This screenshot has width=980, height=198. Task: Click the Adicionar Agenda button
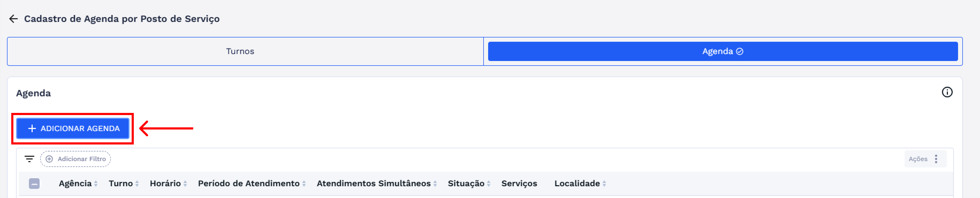[73, 128]
